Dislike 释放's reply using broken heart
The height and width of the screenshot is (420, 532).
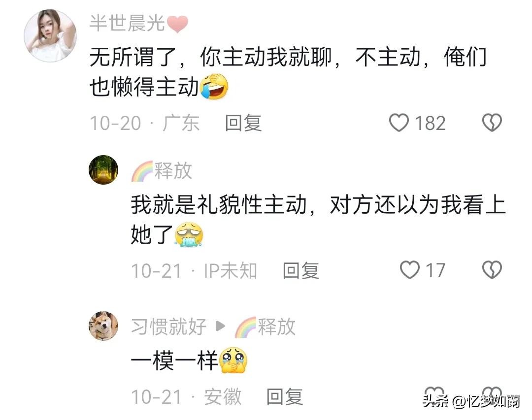tap(492, 270)
